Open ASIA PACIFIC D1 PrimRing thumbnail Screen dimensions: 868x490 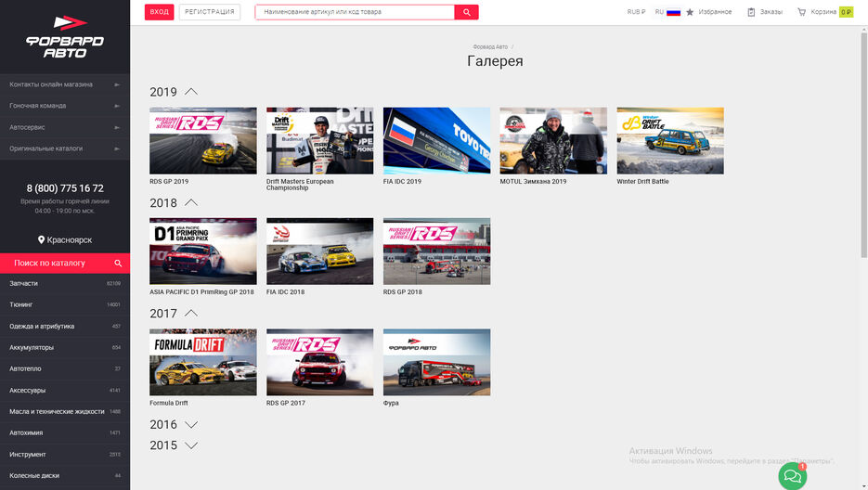point(203,251)
